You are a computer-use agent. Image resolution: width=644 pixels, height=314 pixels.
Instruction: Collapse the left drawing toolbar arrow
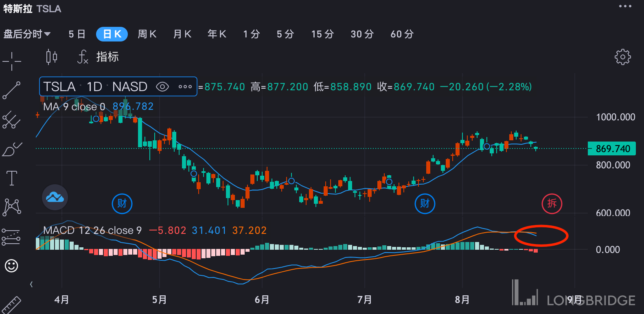tap(31, 284)
